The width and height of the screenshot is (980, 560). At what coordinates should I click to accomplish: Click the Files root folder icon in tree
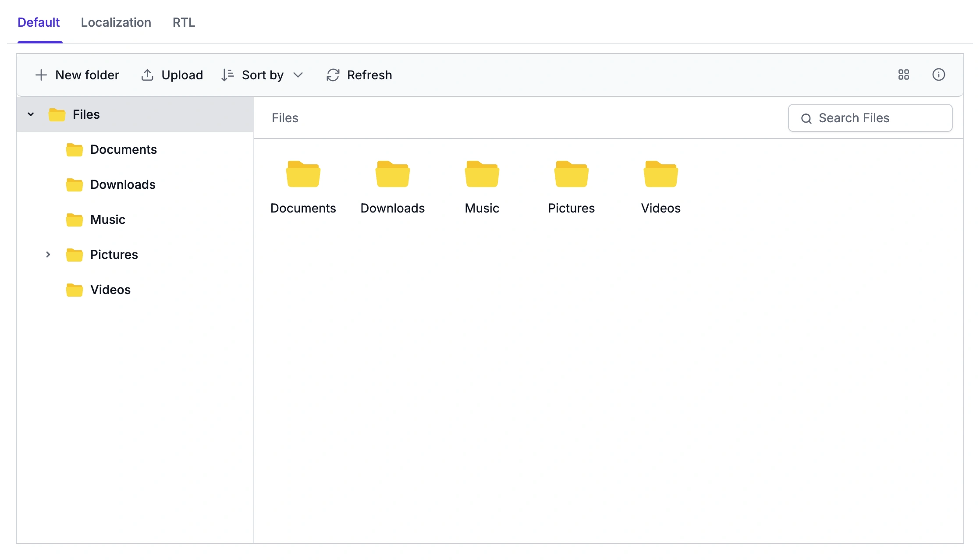(57, 115)
